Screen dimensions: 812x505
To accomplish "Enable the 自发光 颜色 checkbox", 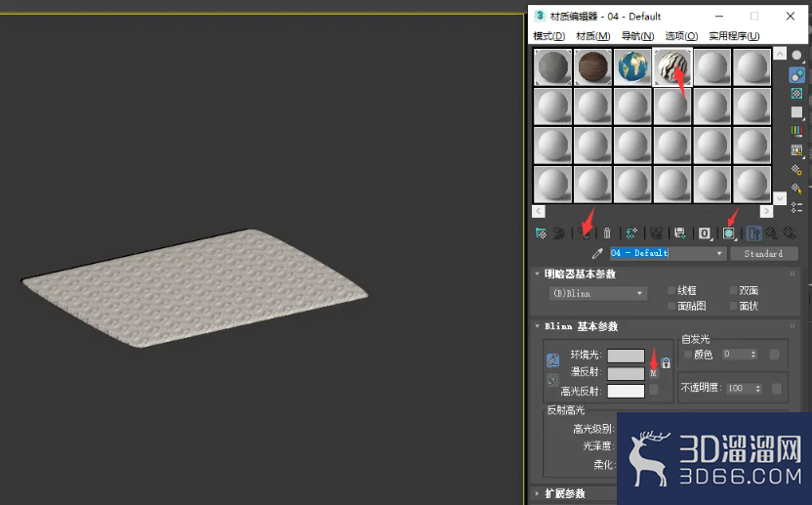I will click(688, 355).
